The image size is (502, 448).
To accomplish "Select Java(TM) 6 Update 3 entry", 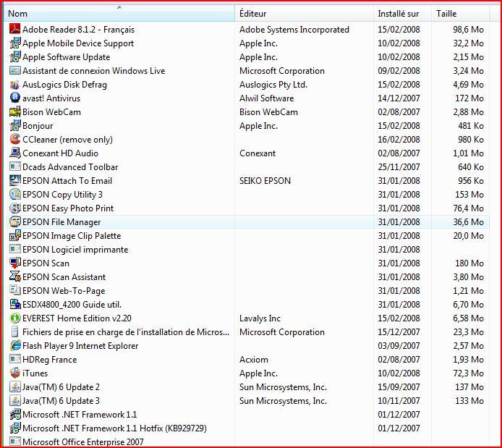I will click(61, 401).
